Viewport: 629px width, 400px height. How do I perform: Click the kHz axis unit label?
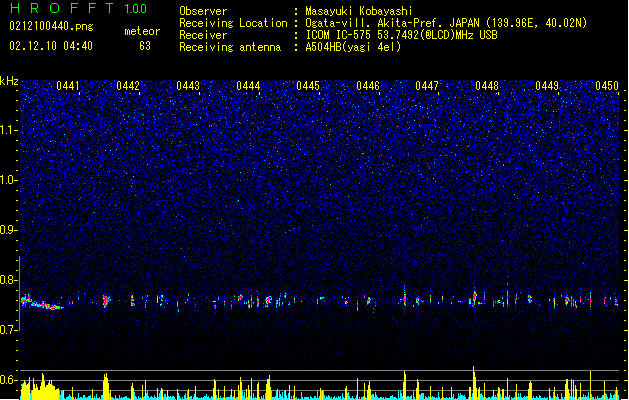9,81
